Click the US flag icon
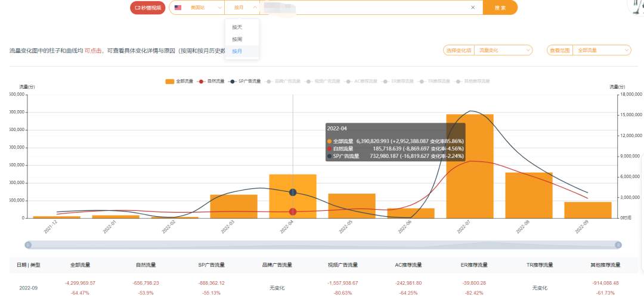644x302 pixels. pyautogui.click(x=178, y=7)
